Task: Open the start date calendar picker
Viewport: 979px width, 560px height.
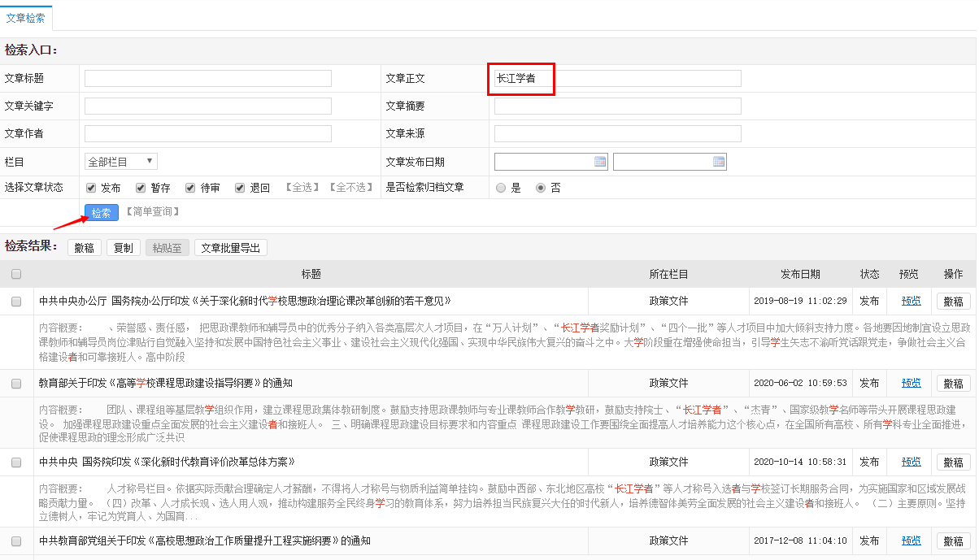Action: (602, 161)
